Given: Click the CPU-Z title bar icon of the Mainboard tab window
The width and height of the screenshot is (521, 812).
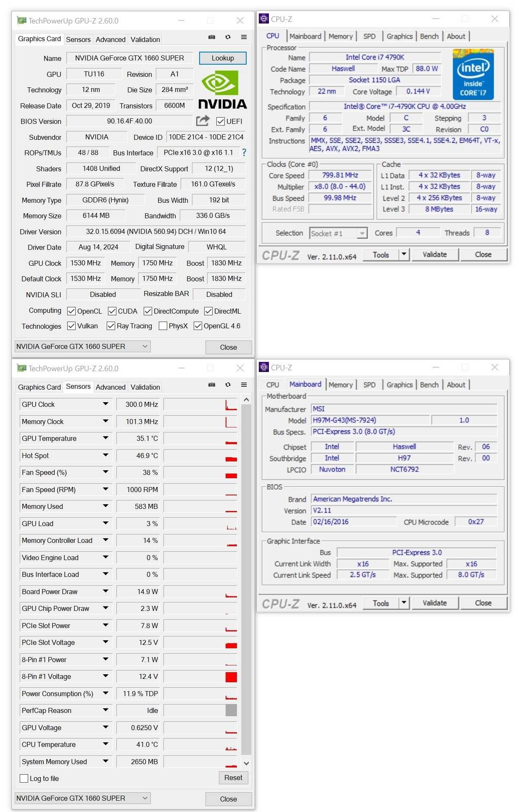Looking at the screenshot, I should (x=264, y=367).
